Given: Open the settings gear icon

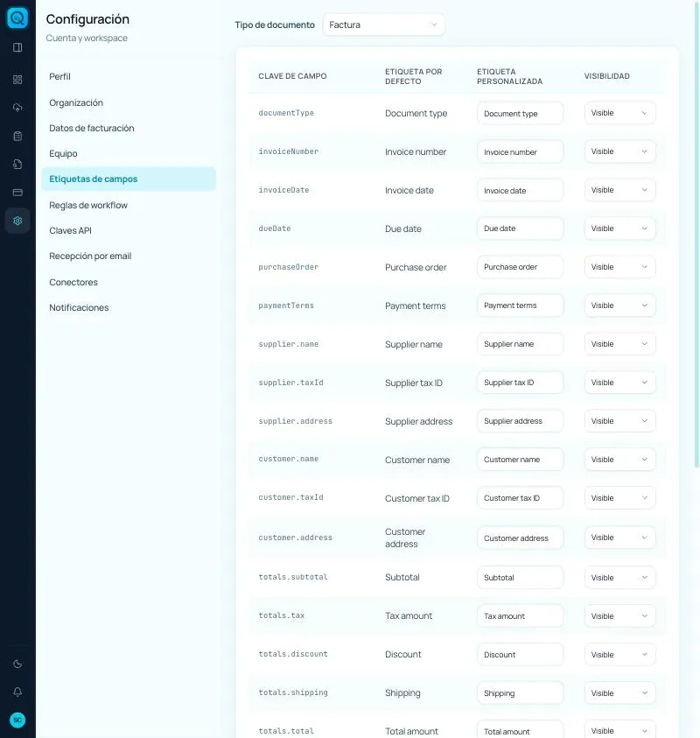Looking at the screenshot, I should pos(17,221).
